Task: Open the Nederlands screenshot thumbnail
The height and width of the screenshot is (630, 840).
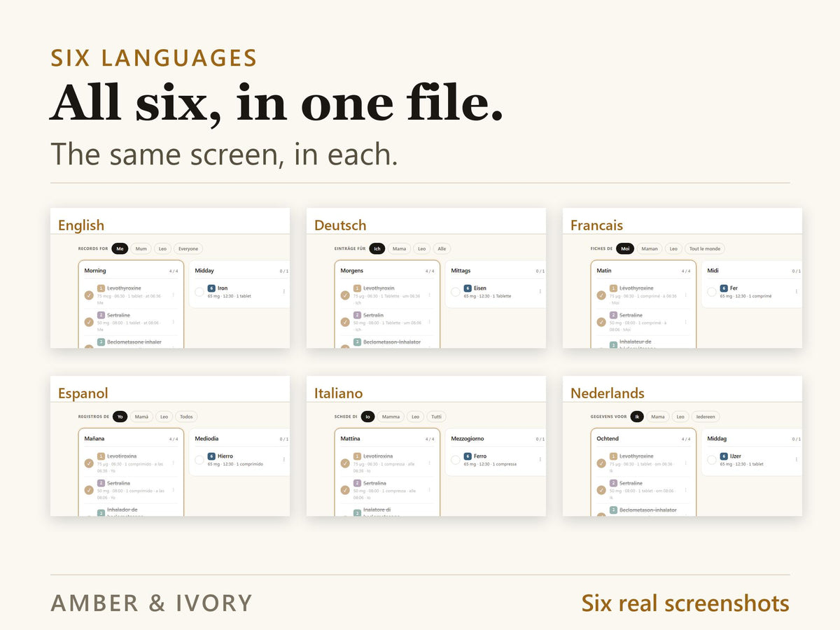Action: pyautogui.click(x=682, y=446)
